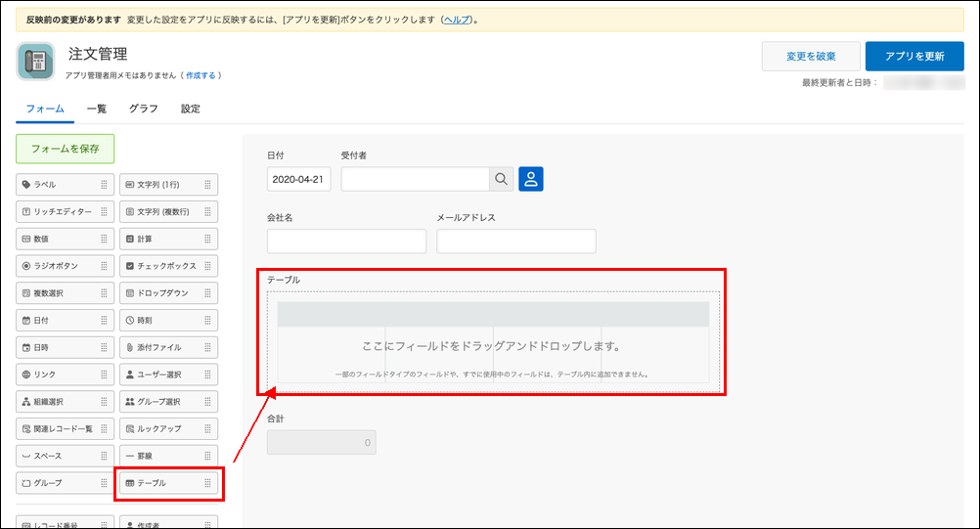The width and height of the screenshot is (980, 529).
Task: Select the 時刻 field item
Action: click(x=169, y=321)
